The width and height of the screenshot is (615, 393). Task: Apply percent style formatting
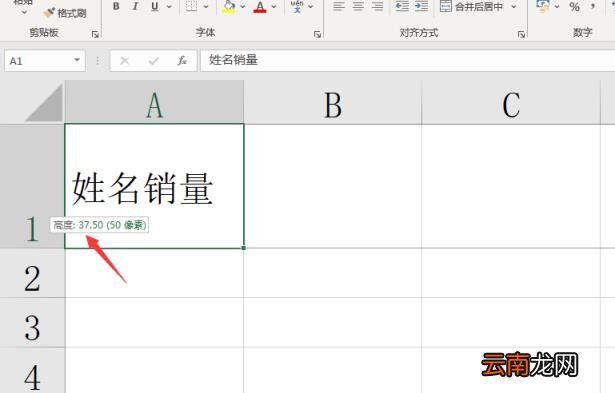pyautogui.click(x=574, y=6)
